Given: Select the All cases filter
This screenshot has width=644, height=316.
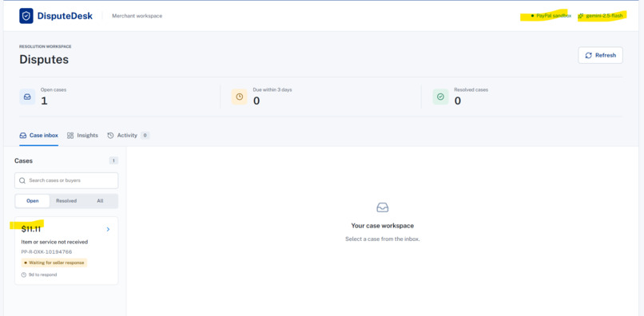Looking at the screenshot, I should click(x=100, y=201).
